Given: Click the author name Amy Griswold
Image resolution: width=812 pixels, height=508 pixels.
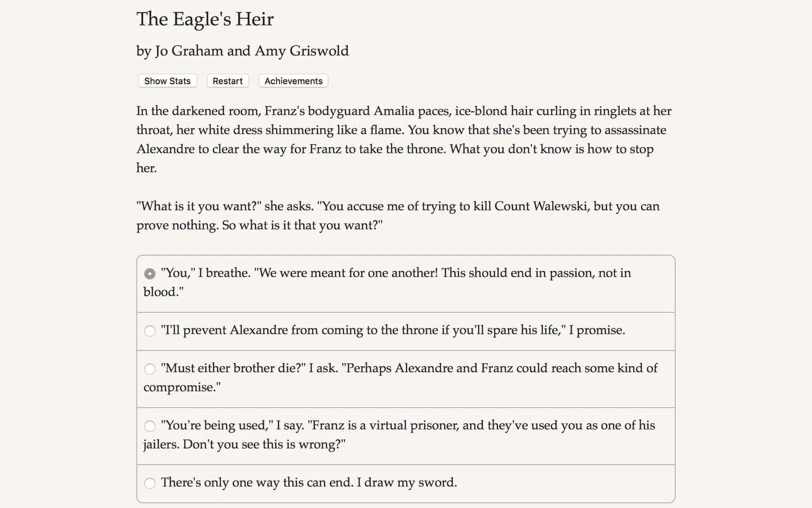Looking at the screenshot, I should [302, 51].
